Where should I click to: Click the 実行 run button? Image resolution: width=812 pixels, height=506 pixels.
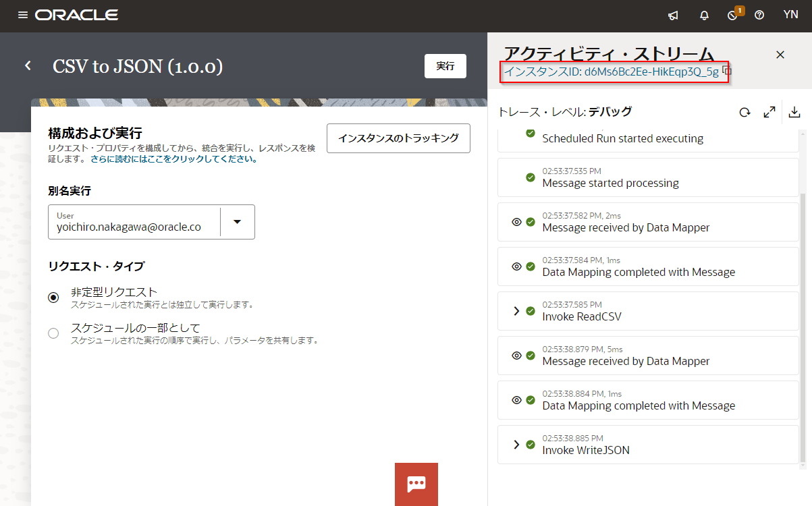click(445, 66)
